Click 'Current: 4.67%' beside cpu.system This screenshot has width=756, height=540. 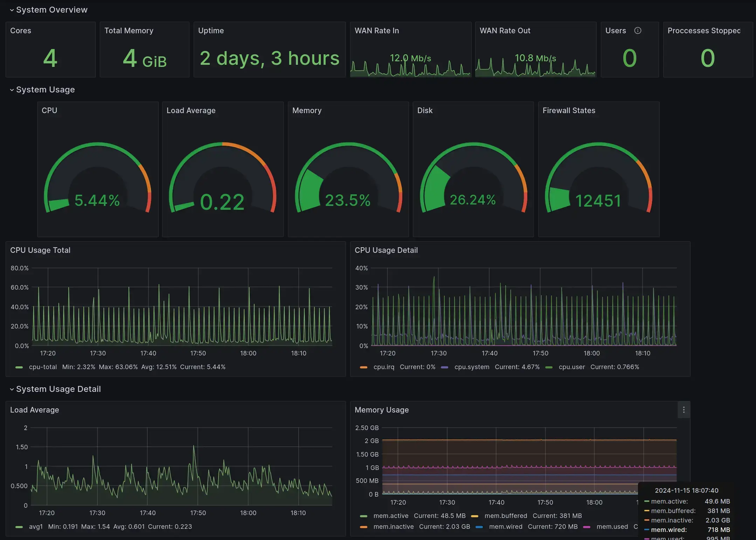pos(517,367)
